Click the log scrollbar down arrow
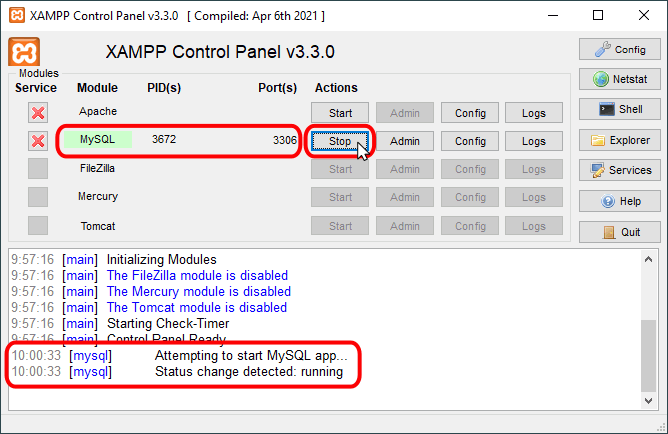 click(648, 401)
